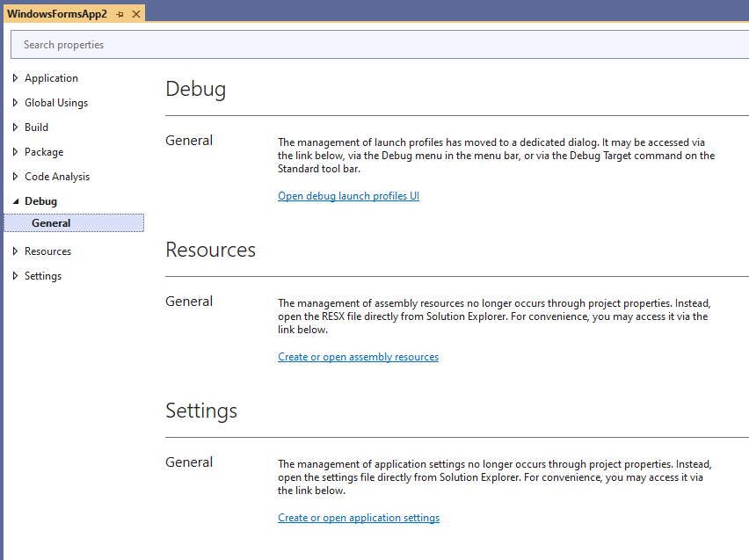Screen dimensions: 749x560
Task: Click General label in Settings section
Action: [189, 462]
